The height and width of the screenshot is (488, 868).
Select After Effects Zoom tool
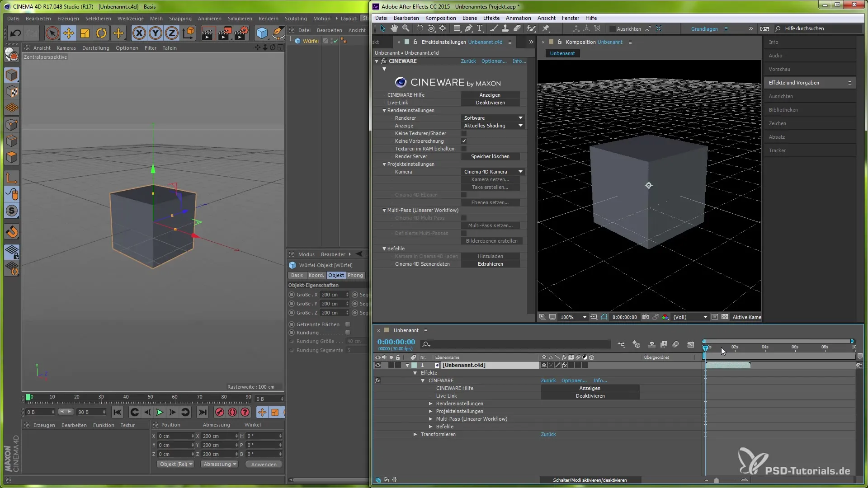tap(406, 28)
